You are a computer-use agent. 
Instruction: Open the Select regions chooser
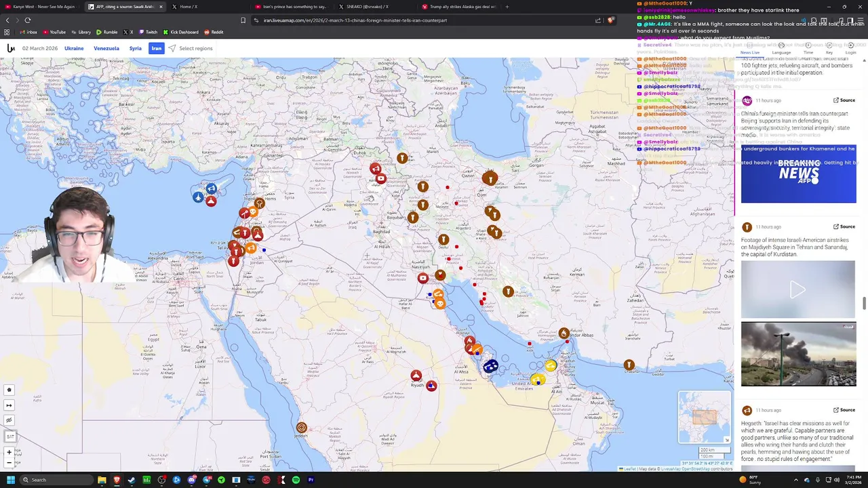pyautogui.click(x=191, y=48)
